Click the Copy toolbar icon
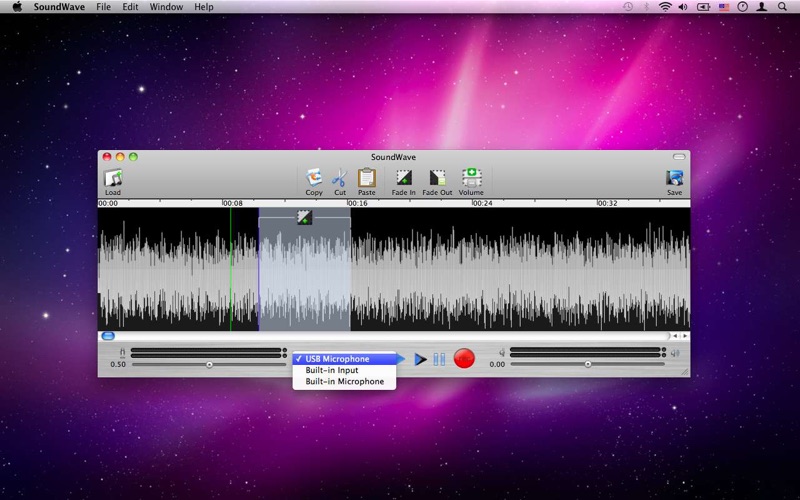The width and height of the screenshot is (800, 500). pyautogui.click(x=314, y=179)
